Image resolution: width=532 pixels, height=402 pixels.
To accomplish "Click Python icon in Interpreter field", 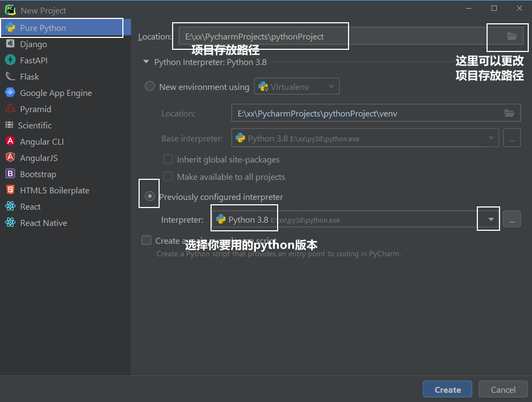I will 221,219.
